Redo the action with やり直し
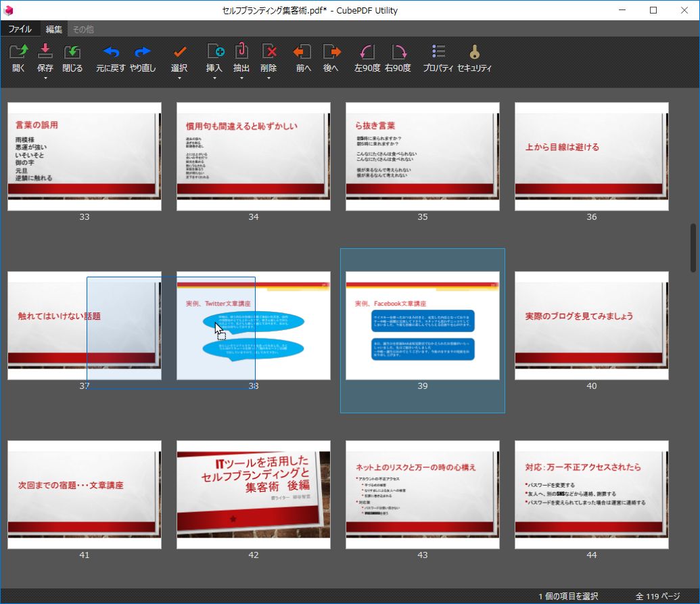This screenshot has width=700, height=604. pos(142,57)
